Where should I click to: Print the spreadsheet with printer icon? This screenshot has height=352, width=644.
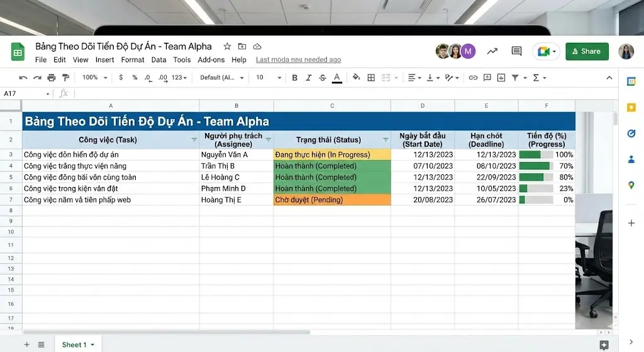pyautogui.click(x=52, y=77)
